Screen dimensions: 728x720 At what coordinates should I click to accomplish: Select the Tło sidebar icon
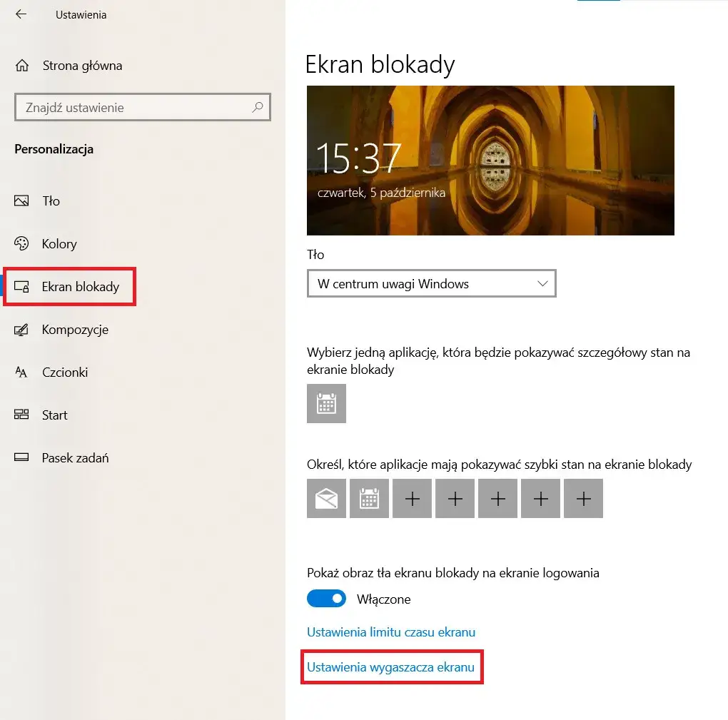21,201
